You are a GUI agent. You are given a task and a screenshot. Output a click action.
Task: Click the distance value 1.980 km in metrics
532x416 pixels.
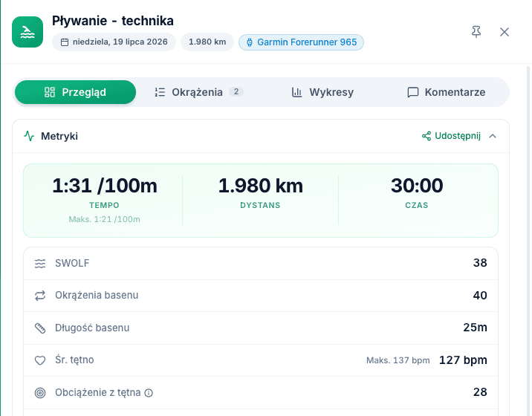[261, 186]
